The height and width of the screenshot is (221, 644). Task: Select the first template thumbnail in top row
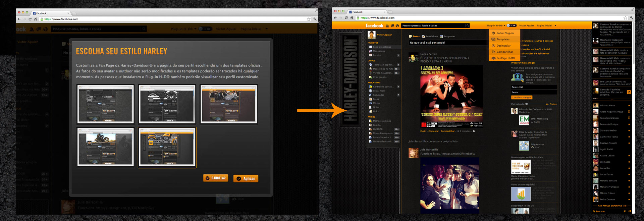click(105, 104)
